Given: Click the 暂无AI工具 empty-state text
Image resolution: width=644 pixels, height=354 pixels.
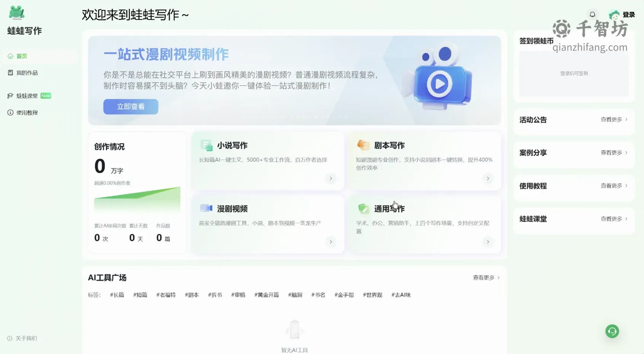Looking at the screenshot, I should point(294,350).
